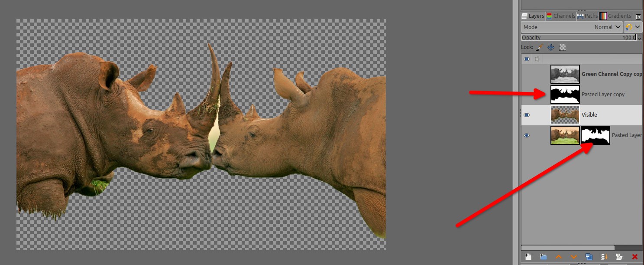Toggle lock pixels brush icon
Screen dimensions: 644x265
pyautogui.click(x=540, y=47)
